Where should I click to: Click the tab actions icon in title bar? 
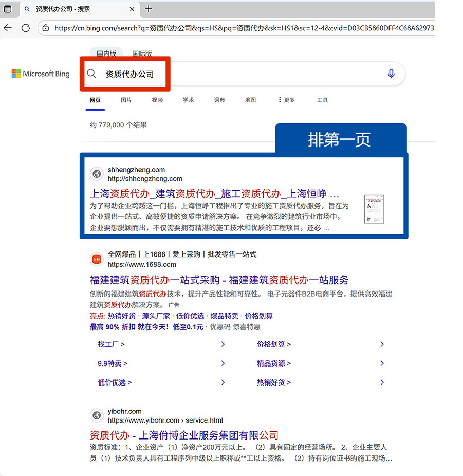[8, 9]
